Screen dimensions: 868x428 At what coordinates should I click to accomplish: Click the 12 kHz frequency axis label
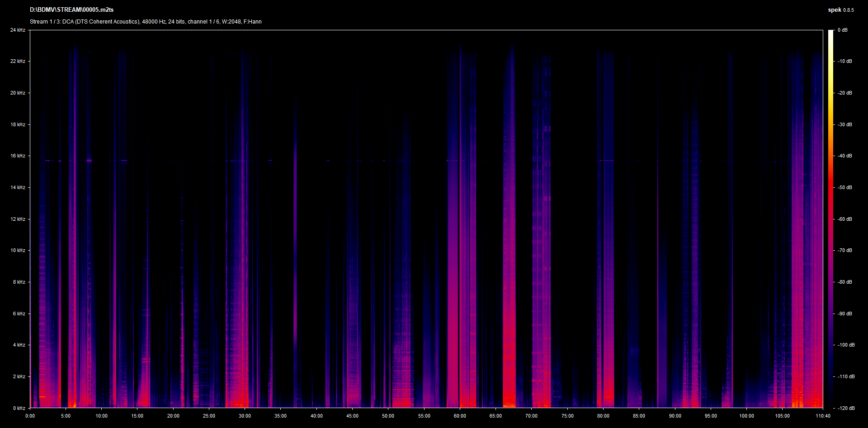[x=18, y=219]
